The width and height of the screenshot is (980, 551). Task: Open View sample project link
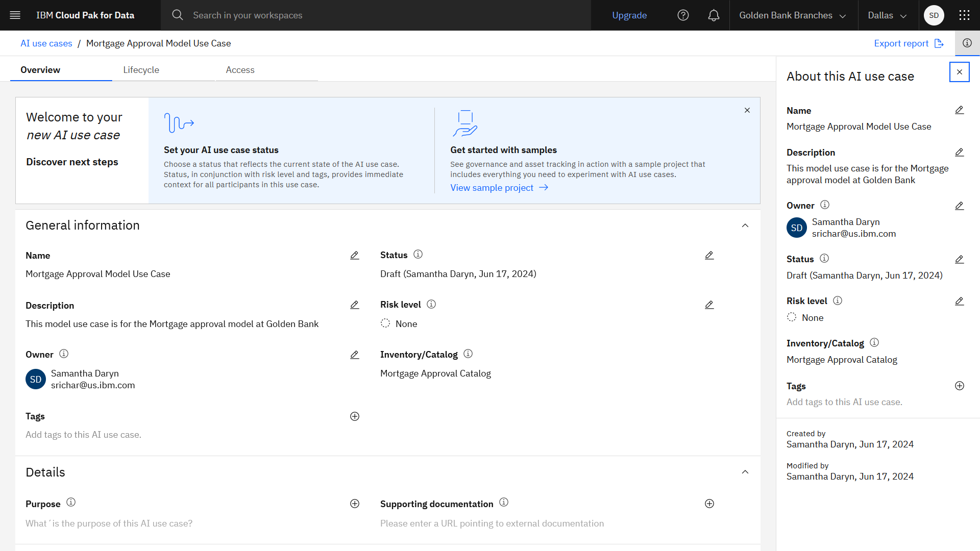pyautogui.click(x=499, y=188)
